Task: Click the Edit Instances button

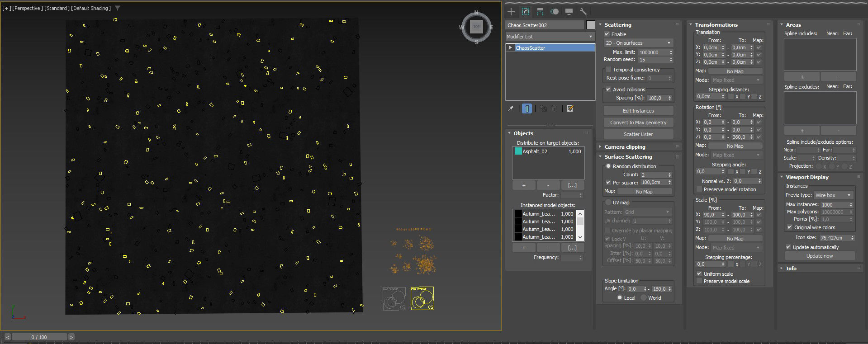Action: 638,111
